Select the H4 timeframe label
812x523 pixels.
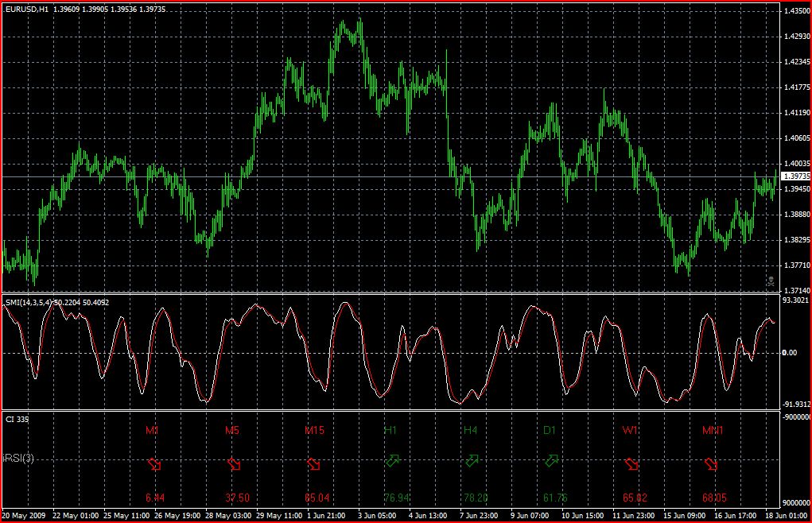click(470, 430)
